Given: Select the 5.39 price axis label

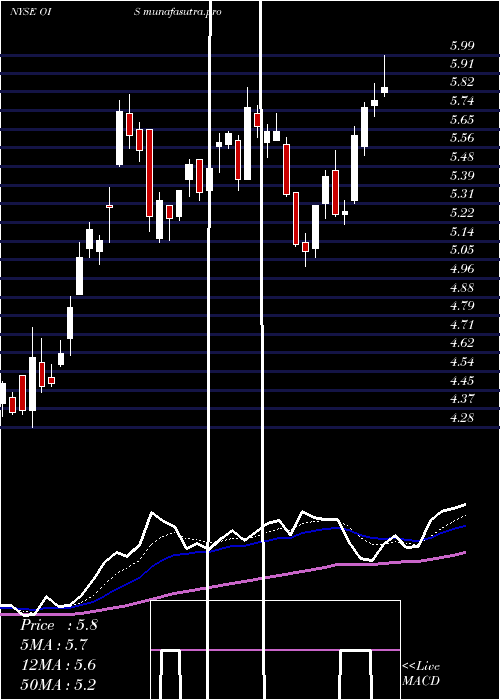Looking at the screenshot, I should click(x=462, y=175).
